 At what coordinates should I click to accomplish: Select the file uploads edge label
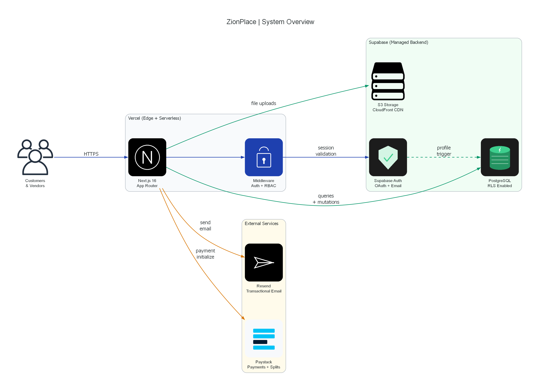[264, 103]
